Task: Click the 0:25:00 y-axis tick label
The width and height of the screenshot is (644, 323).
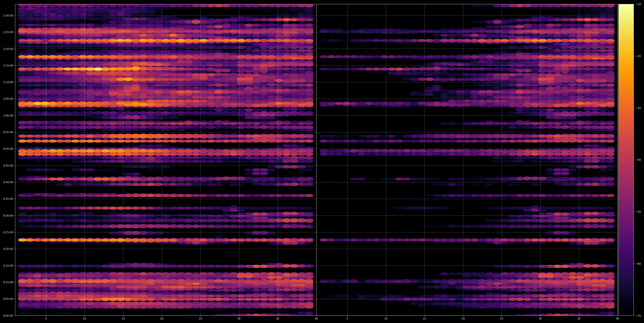Action: point(8,232)
